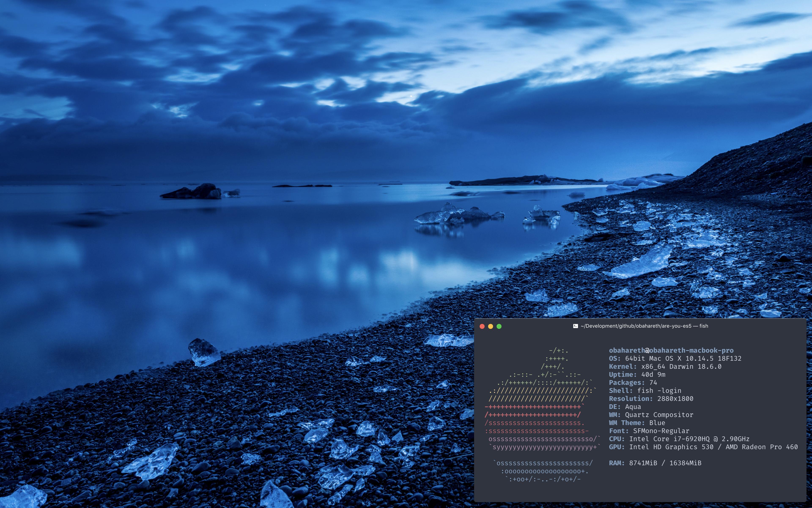
Task: Maximize the terminal with green button
Action: coord(499,326)
